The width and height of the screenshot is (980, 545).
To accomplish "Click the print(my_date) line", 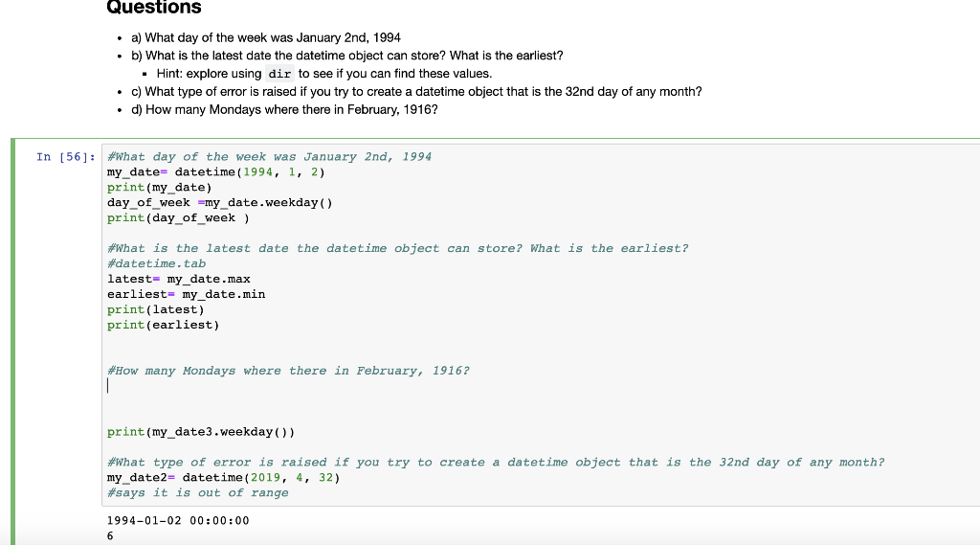I will [160, 187].
